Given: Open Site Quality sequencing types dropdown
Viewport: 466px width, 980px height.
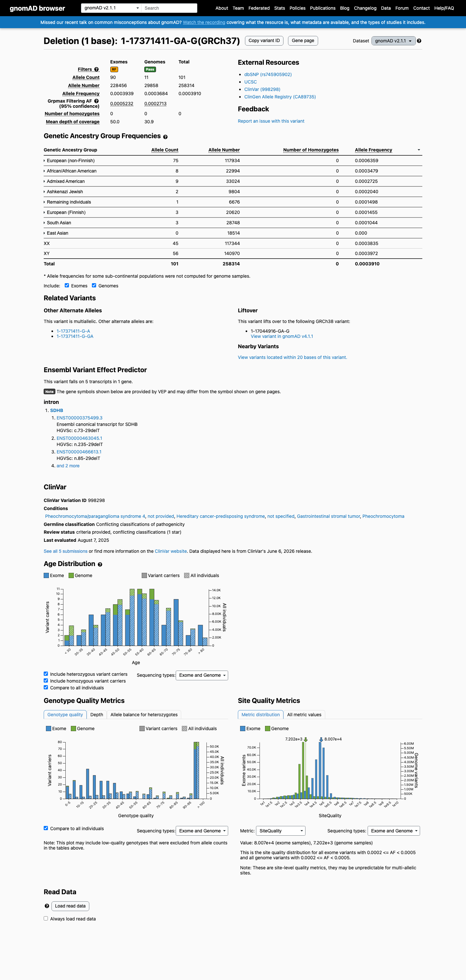Looking at the screenshot, I should [394, 831].
